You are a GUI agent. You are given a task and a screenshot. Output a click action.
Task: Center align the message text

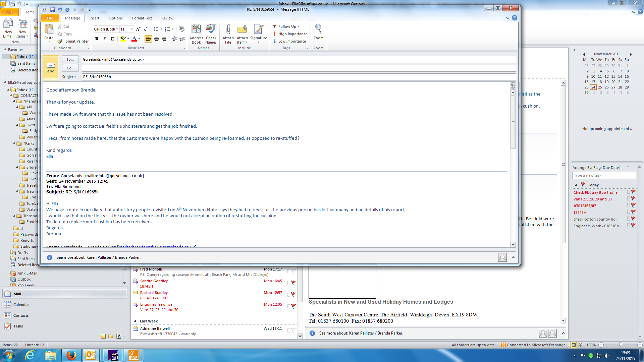156,39
